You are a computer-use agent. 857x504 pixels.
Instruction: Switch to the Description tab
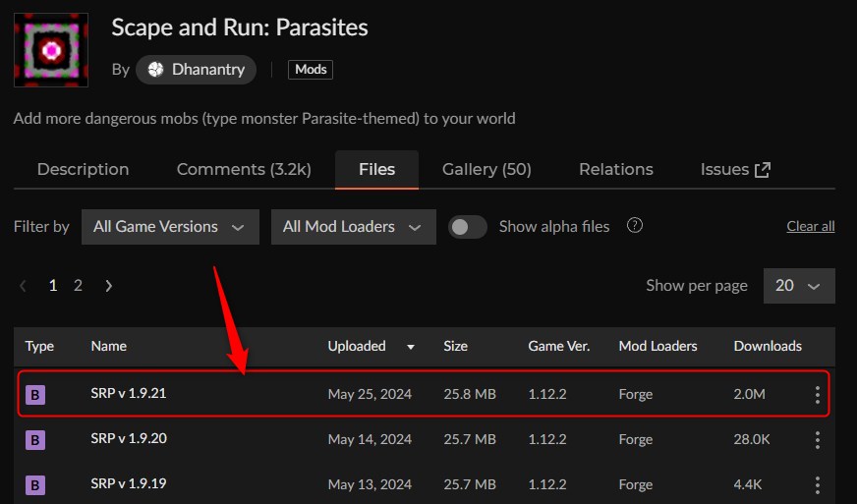84,169
